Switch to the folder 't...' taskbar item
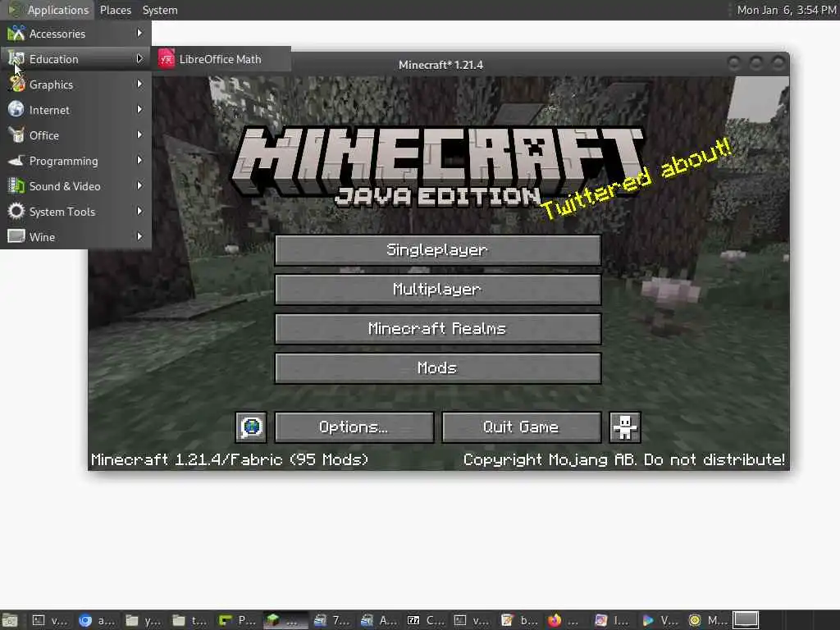This screenshot has height=630, width=840. tap(189, 620)
